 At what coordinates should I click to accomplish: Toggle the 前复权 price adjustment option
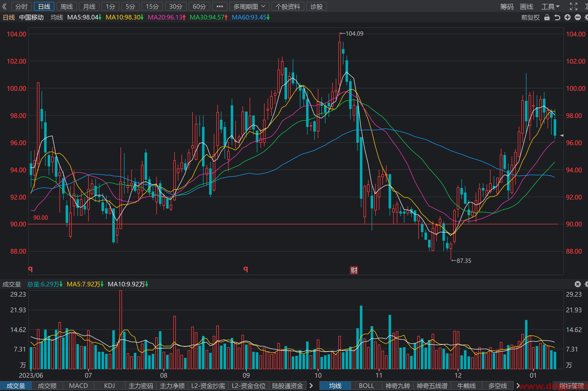pyautogui.click(x=530, y=17)
